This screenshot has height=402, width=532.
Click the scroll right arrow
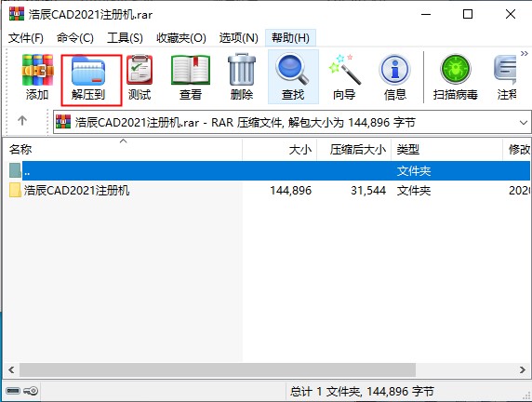tap(523, 369)
